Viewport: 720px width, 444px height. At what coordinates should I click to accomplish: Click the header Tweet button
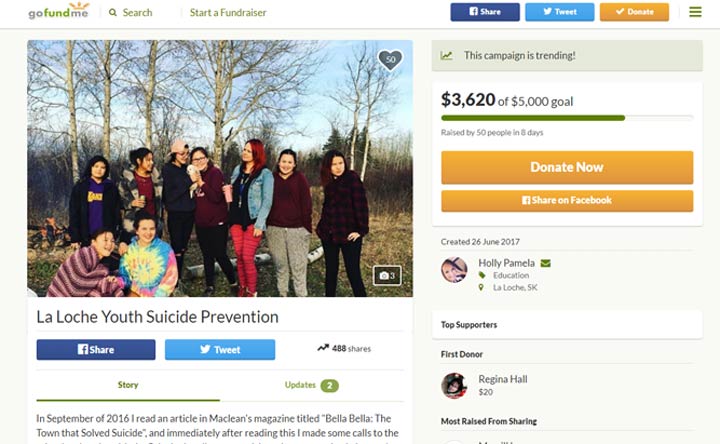pos(559,12)
